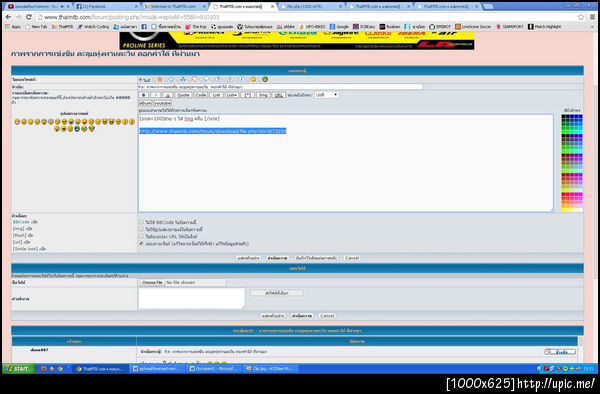Open the Apps bookmark shortcut
Viewport: 600px width, 394px height.
[x=12, y=27]
